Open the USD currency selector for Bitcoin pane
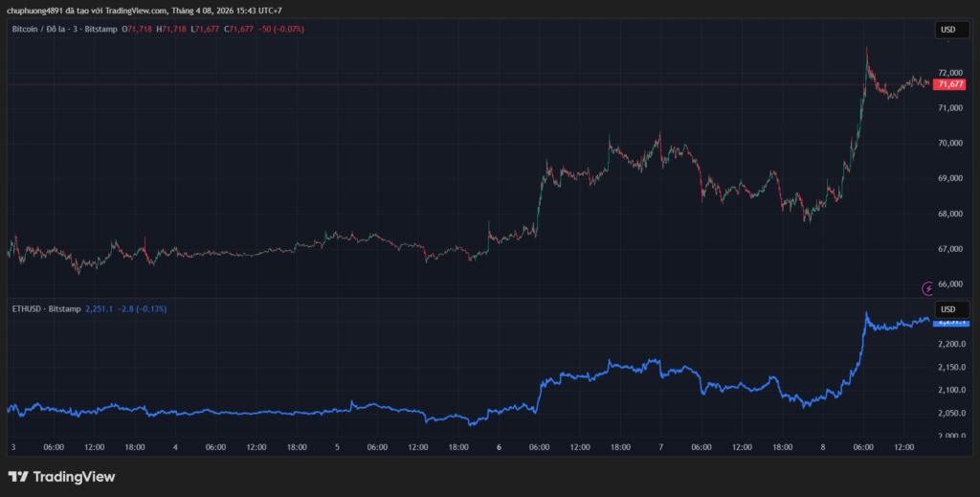Screen dimensions: 980x497 [x=948, y=30]
